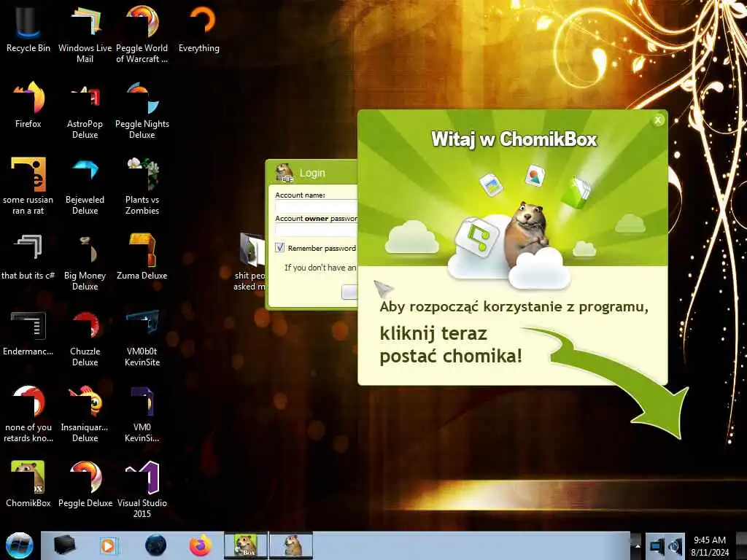
Task: Click the 9:45 AM taskbar clock
Action: [710, 540]
